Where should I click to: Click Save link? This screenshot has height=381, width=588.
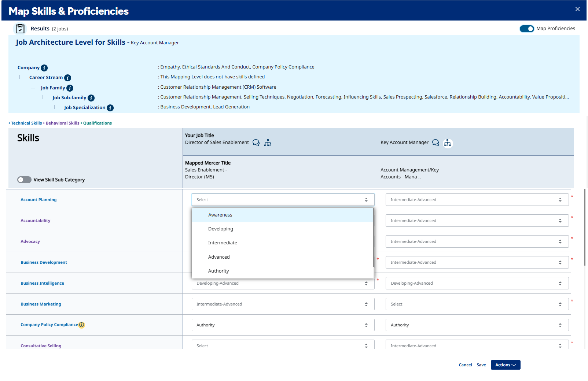click(481, 365)
